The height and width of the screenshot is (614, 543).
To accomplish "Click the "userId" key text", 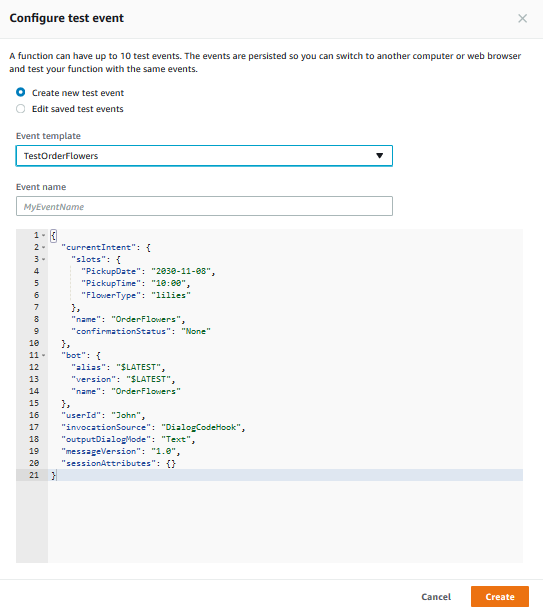I will [x=81, y=415].
